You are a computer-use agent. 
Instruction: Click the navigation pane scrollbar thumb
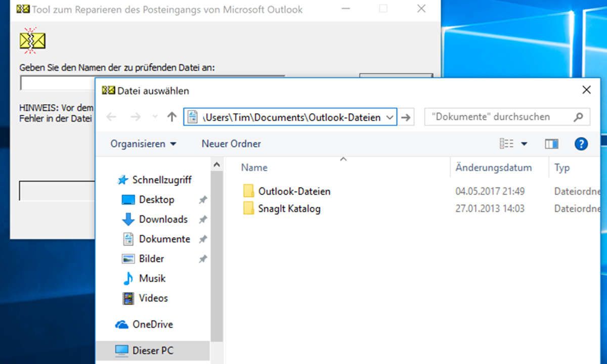click(216, 255)
